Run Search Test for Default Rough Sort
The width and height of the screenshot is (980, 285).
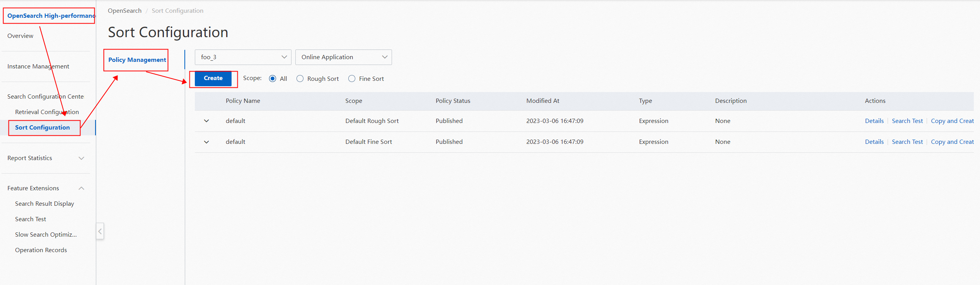point(907,121)
